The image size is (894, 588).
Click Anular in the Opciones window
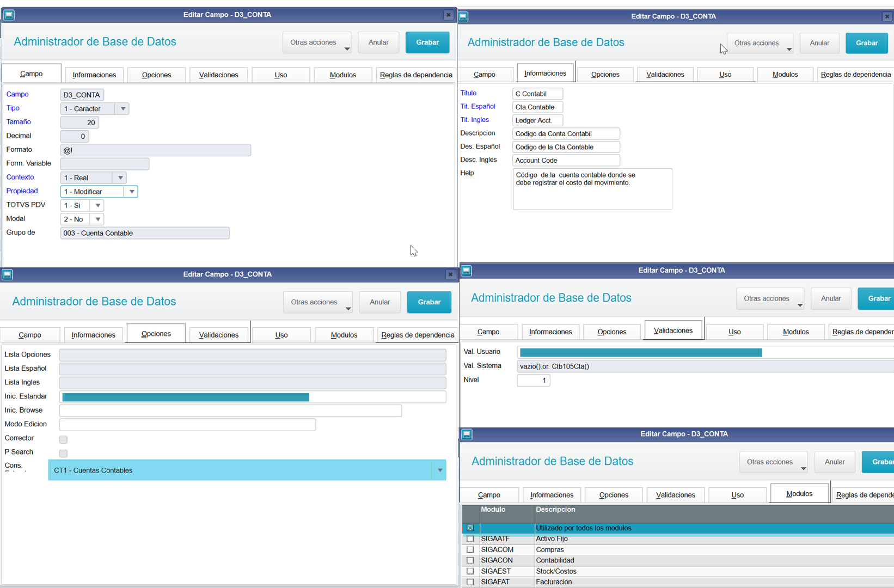click(380, 302)
